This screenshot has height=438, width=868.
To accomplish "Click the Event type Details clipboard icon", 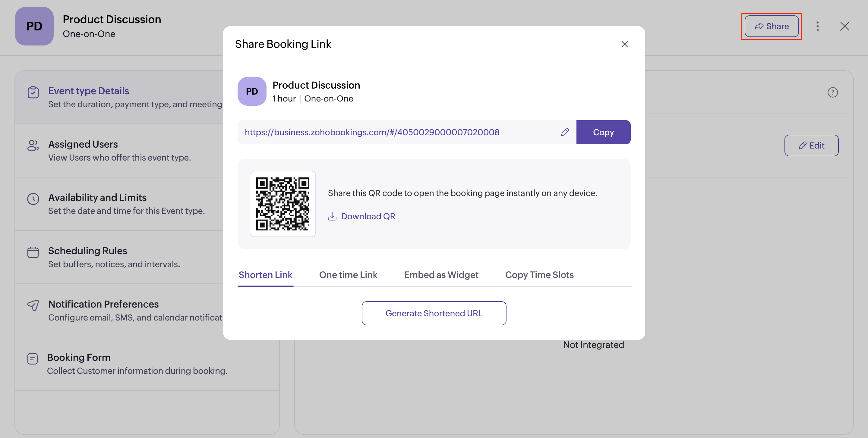I will tap(33, 92).
